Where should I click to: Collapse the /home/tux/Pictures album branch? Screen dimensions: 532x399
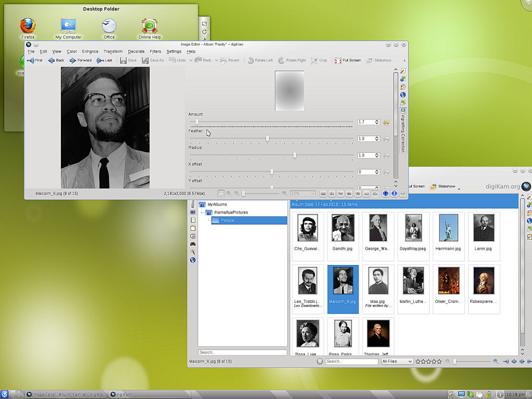[203, 212]
